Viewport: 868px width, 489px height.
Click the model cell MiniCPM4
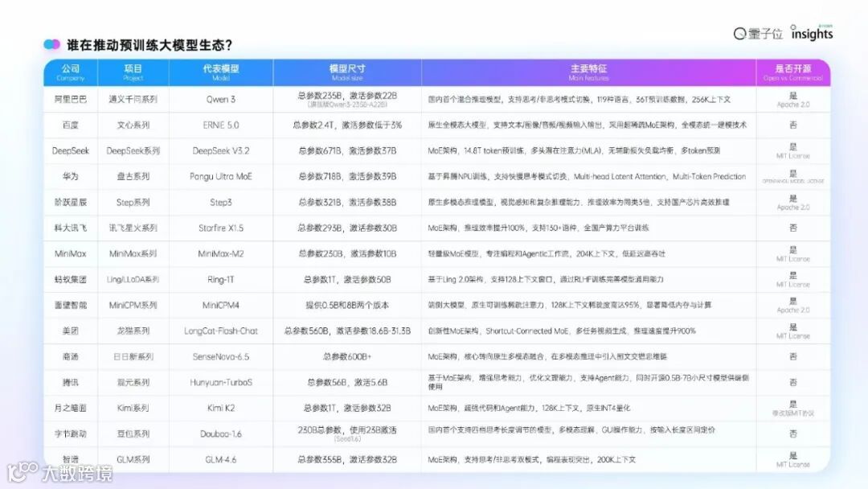click(221, 305)
